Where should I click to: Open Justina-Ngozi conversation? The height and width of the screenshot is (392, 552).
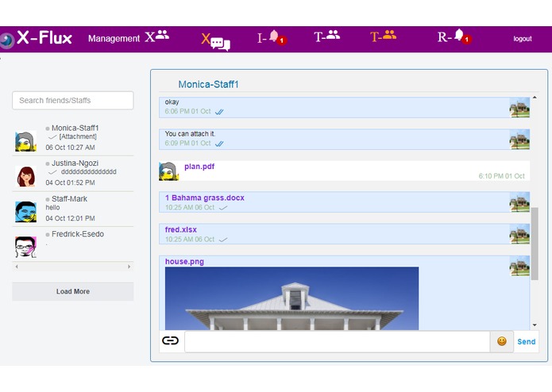(x=73, y=173)
